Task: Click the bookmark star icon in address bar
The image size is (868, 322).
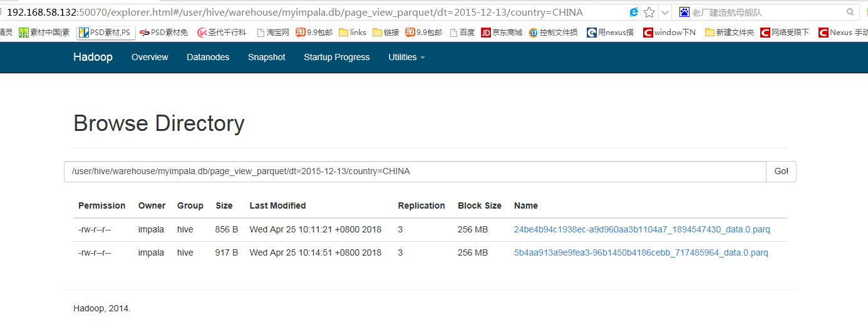Action: pyautogui.click(x=649, y=12)
